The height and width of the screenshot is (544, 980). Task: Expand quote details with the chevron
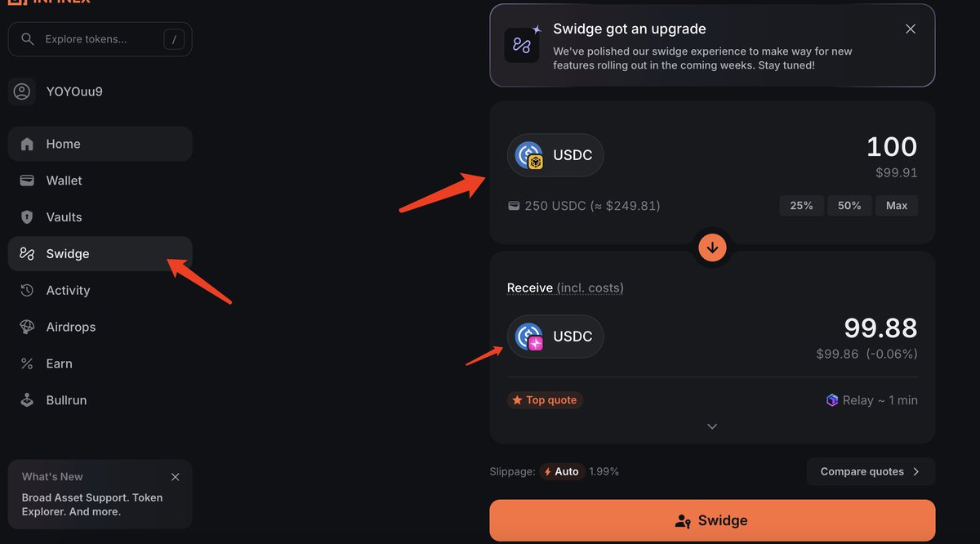(712, 426)
